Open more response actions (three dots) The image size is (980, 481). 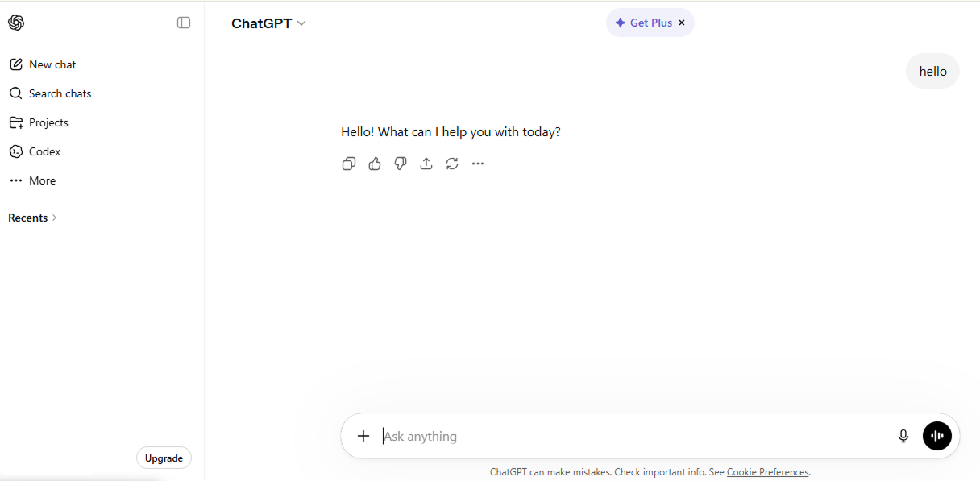[x=478, y=164]
